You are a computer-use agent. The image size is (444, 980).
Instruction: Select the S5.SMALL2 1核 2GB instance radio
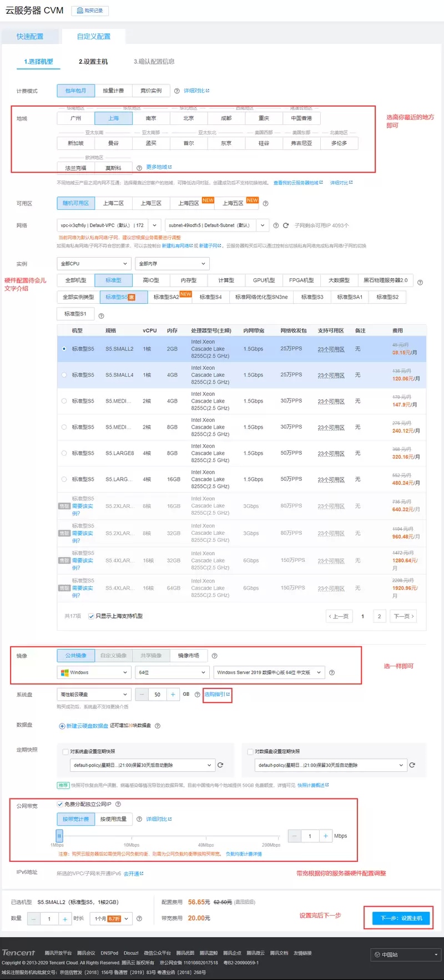(x=64, y=349)
